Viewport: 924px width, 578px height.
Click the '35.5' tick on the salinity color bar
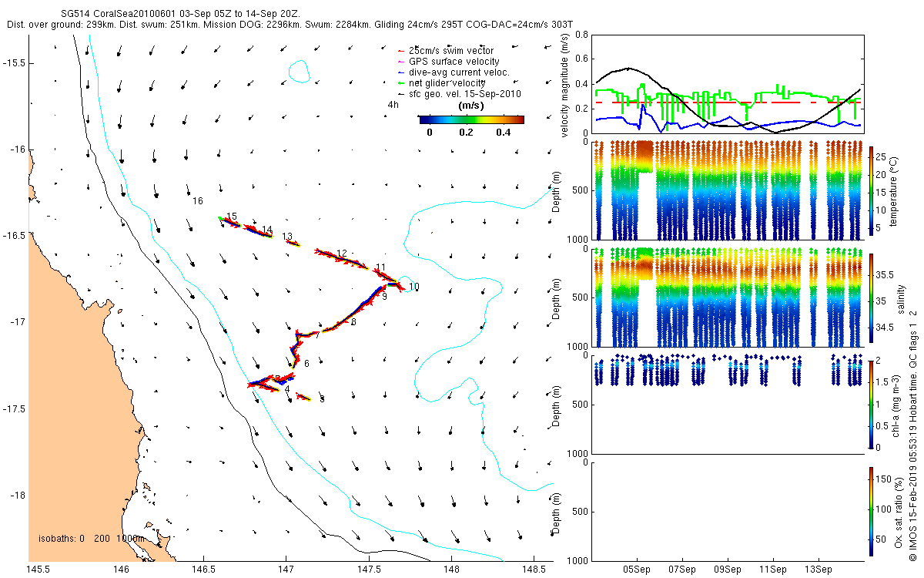click(885, 274)
